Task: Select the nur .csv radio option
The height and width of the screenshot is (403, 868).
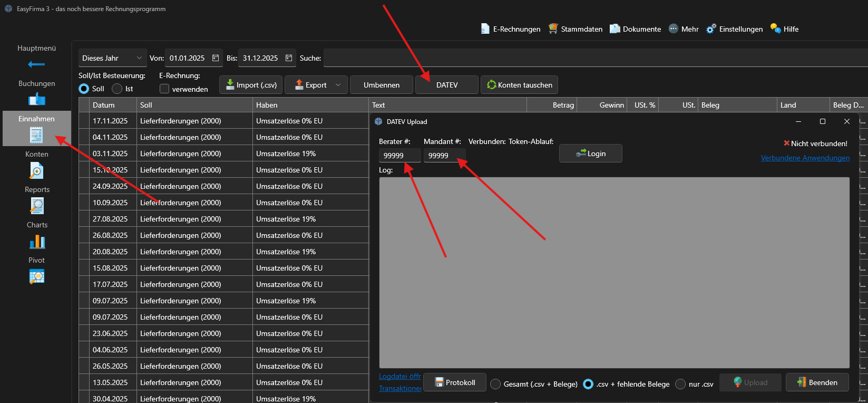Action: point(680,384)
